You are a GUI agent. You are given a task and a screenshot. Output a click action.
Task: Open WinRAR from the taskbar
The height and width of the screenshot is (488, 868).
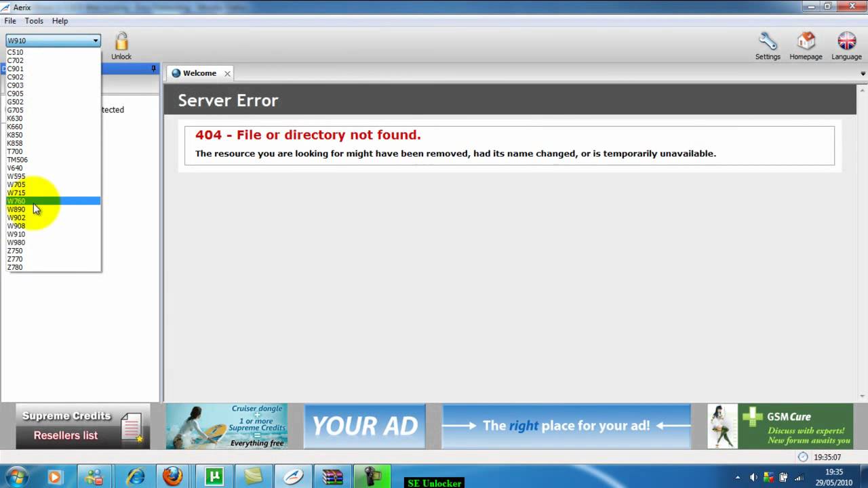pos(332,476)
